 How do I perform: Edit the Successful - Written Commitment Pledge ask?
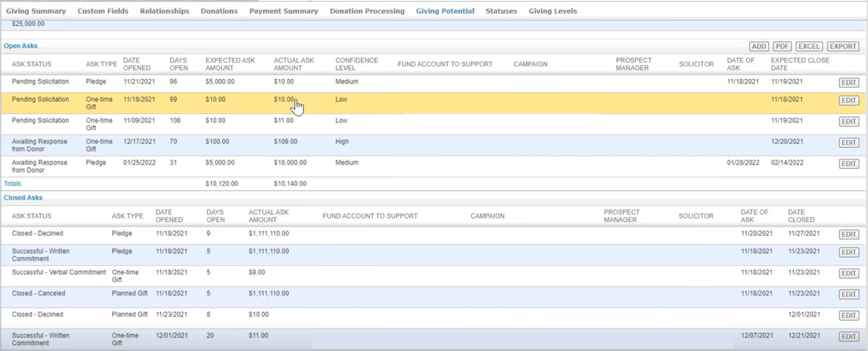[x=849, y=252]
